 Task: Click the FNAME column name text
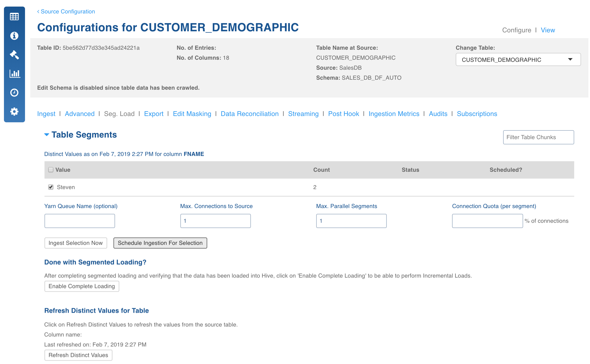(x=194, y=154)
